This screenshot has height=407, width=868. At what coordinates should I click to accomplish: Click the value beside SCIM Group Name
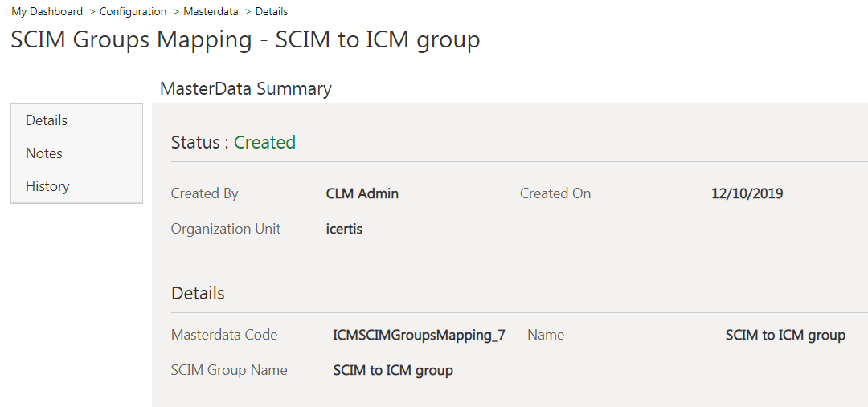(x=393, y=371)
